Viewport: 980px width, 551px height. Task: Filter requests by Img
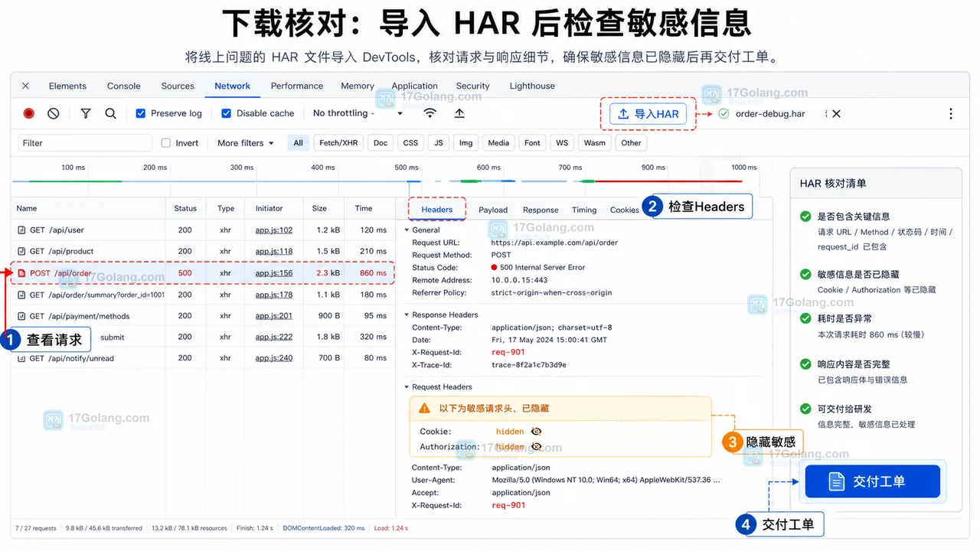(x=465, y=143)
